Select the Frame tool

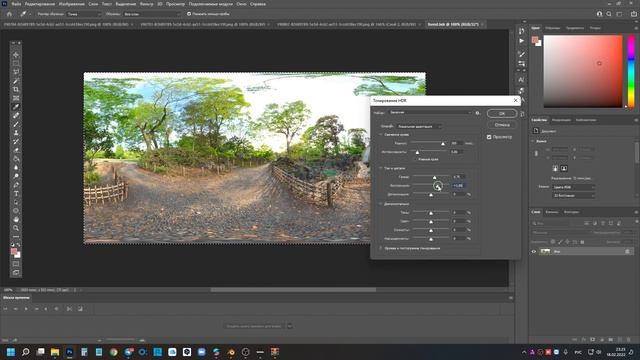coord(16,98)
